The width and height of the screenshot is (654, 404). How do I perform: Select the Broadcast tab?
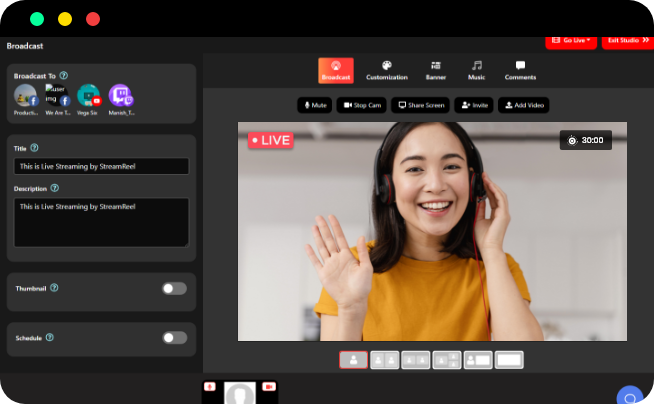pos(335,70)
